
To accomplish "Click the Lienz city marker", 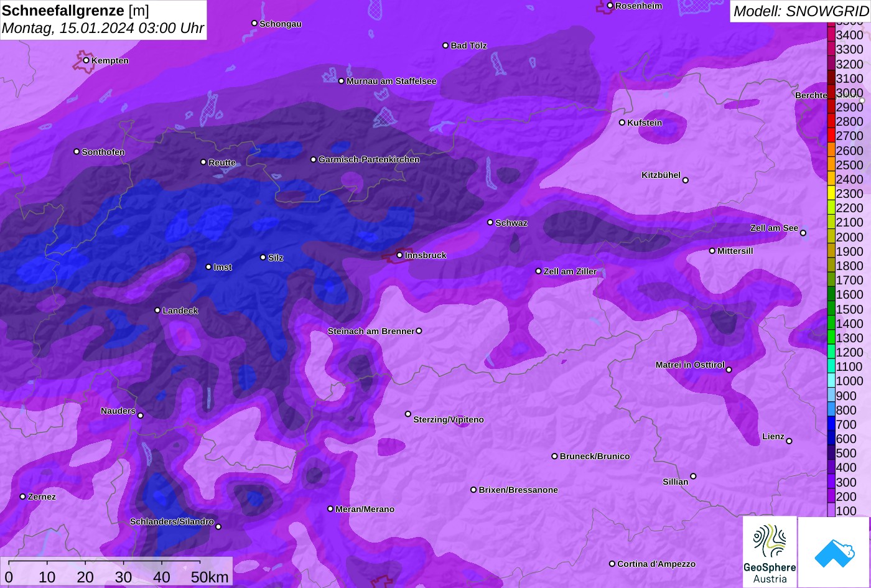I will click(789, 441).
